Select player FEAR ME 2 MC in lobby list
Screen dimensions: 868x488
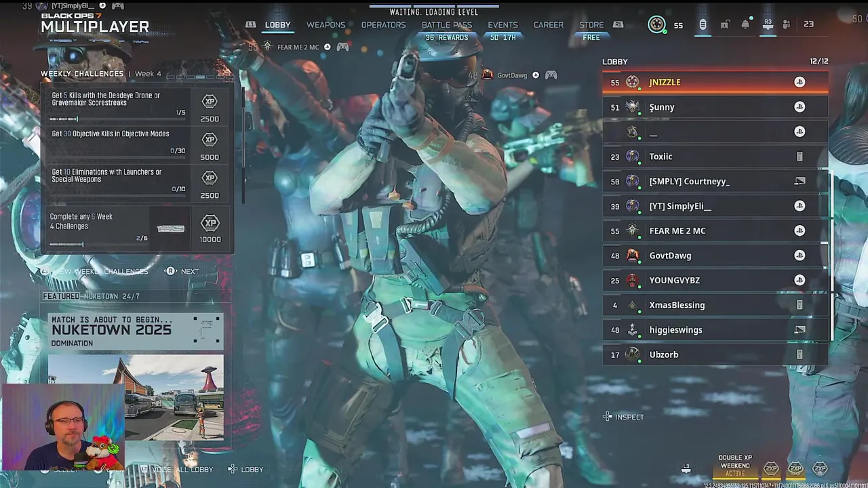click(x=715, y=230)
